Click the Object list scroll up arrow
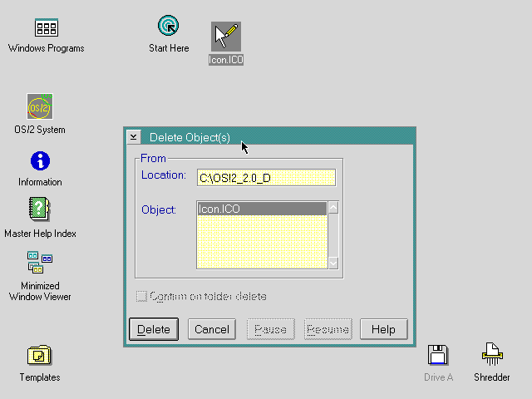 click(333, 207)
